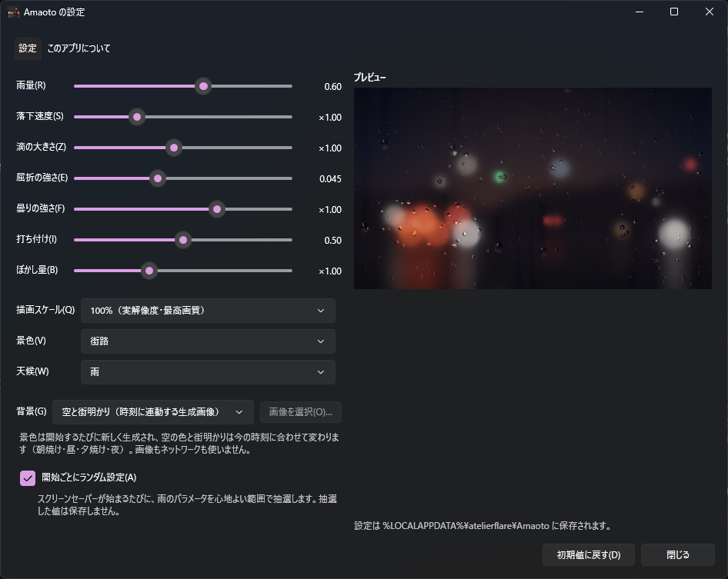Click the ぼかし量(B) slider thumb
The height and width of the screenshot is (579, 728).
[x=149, y=271]
